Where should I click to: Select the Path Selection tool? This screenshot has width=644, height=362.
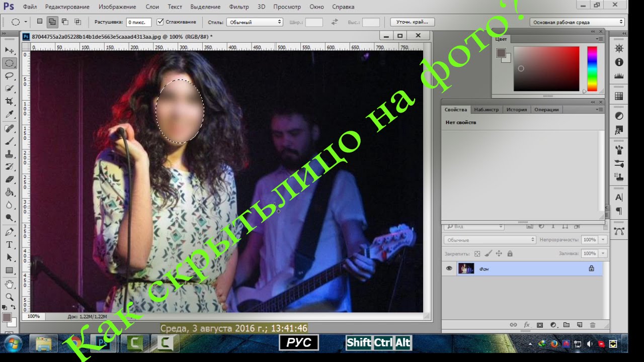tap(9, 257)
